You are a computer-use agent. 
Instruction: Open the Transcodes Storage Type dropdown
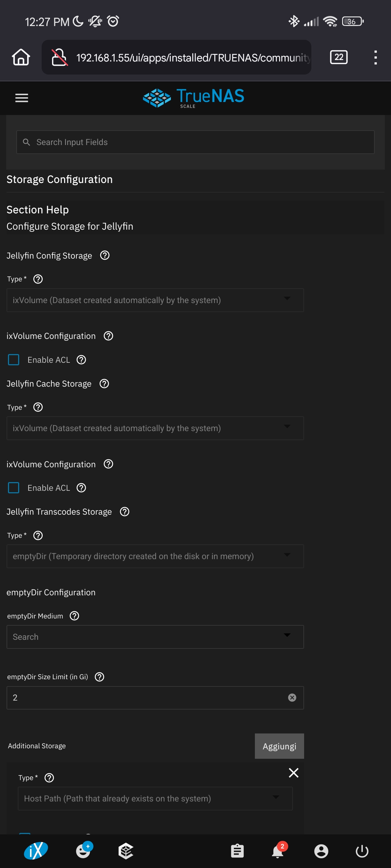pyautogui.click(x=155, y=556)
